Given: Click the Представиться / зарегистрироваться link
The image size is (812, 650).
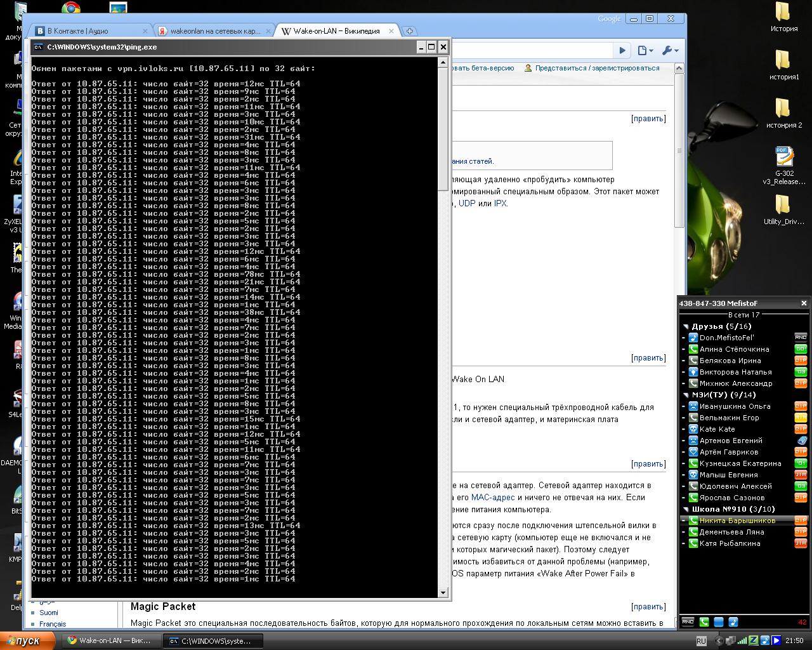Looking at the screenshot, I should (597, 68).
